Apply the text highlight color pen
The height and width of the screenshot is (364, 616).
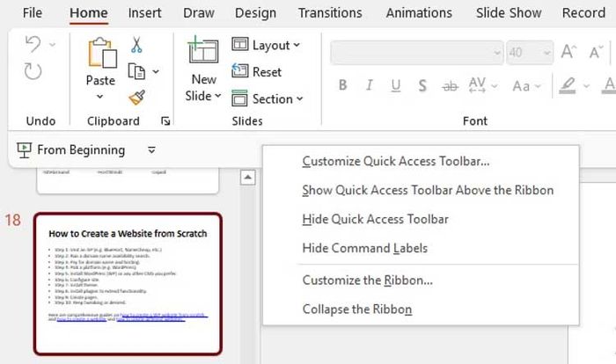(568, 85)
